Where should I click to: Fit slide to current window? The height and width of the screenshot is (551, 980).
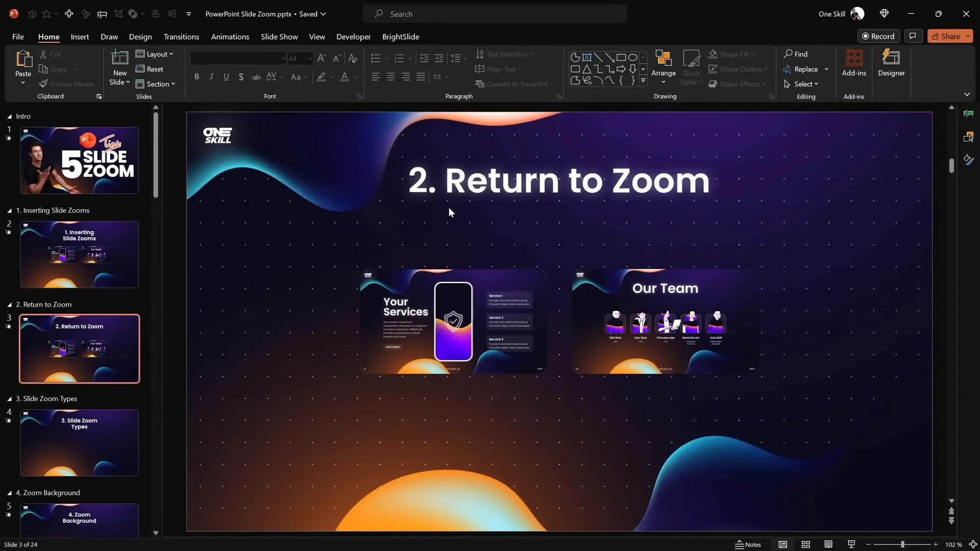coord(973,544)
